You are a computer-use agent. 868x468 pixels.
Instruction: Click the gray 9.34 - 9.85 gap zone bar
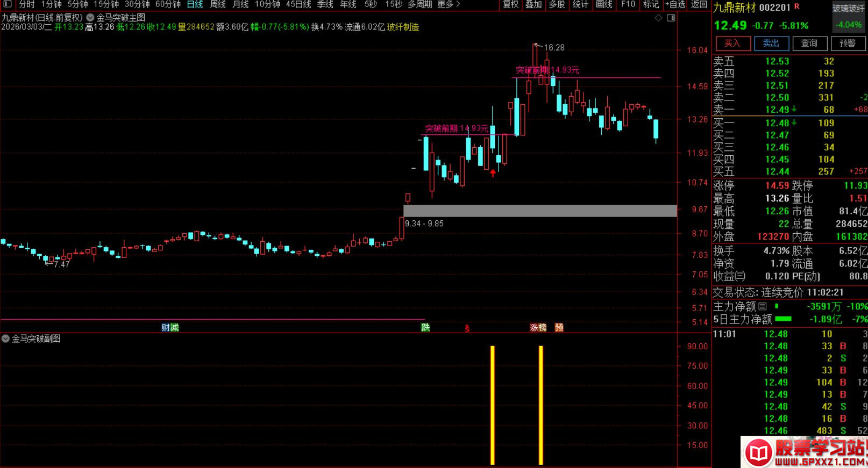(x=540, y=211)
